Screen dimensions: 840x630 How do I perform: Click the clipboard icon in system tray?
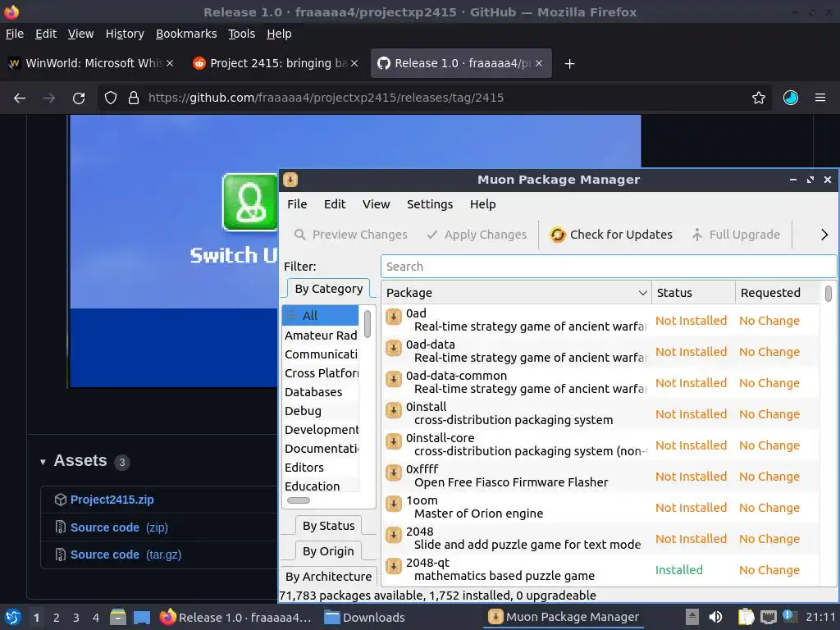click(746, 617)
